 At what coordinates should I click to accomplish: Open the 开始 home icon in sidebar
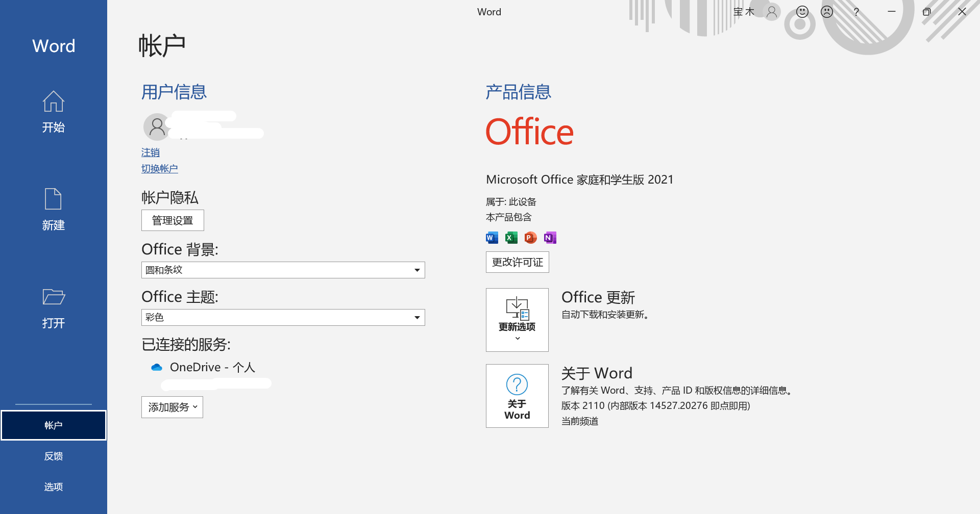click(53, 101)
